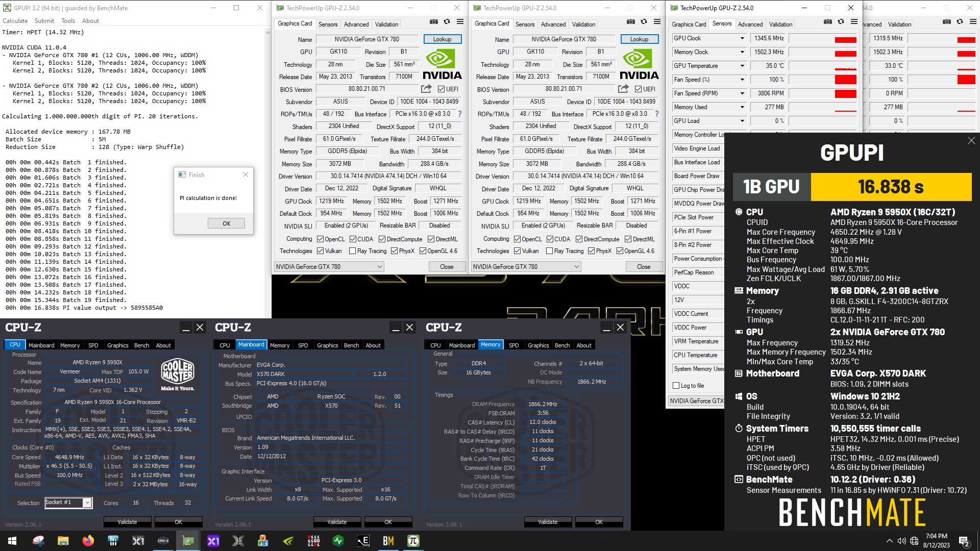
Task: Open BenchMate BM icon in taskbar
Action: tap(388, 541)
